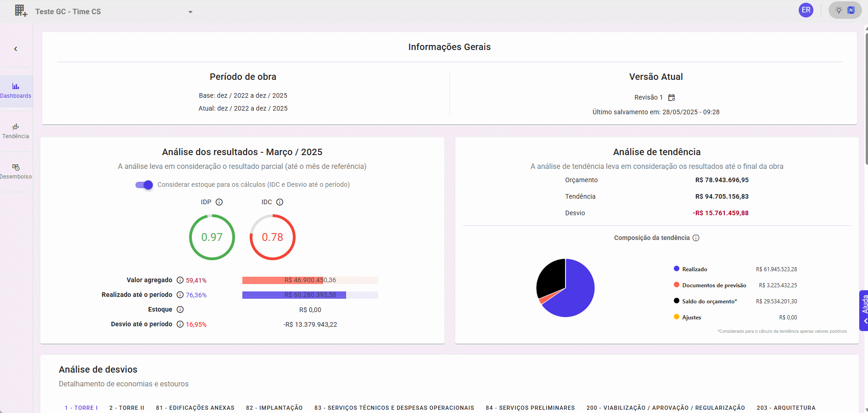Disable the Considerar estoque toggle

(144, 184)
